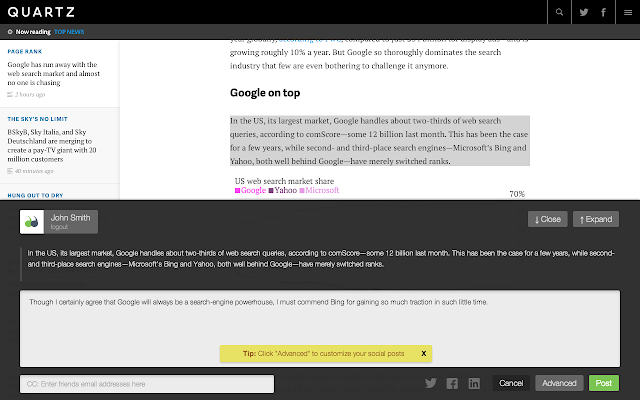The image size is (640, 400).
Task: Open Advanced posting options
Action: (559, 383)
